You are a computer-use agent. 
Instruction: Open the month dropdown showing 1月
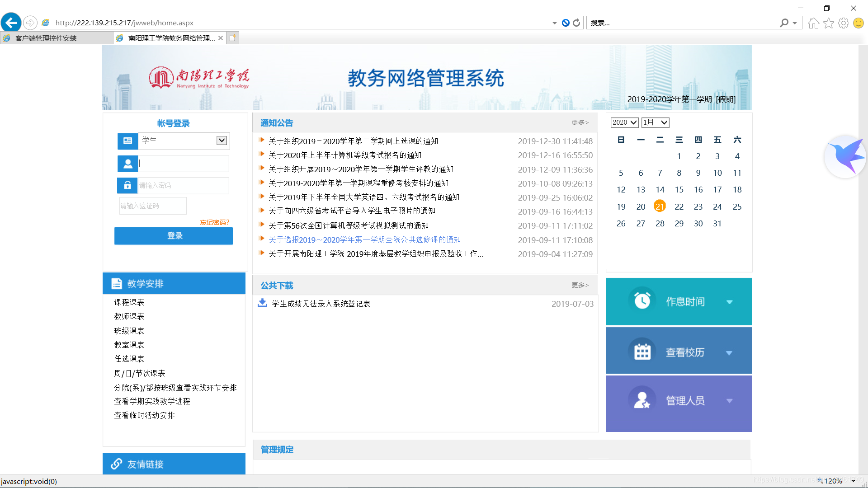655,122
